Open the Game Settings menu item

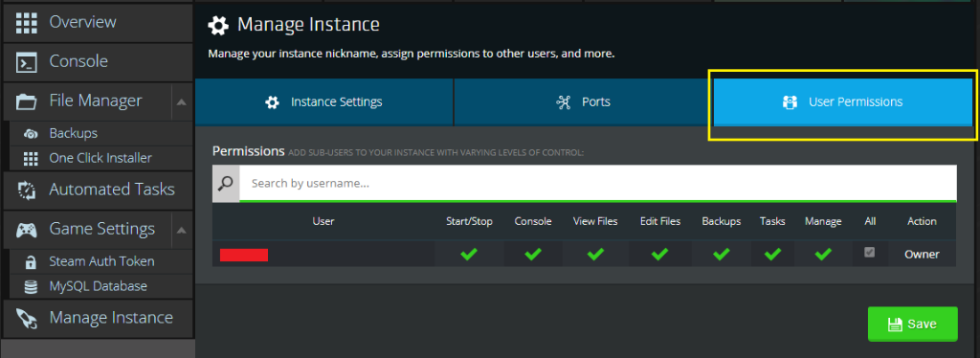pyautogui.click(x=87, y=230)
